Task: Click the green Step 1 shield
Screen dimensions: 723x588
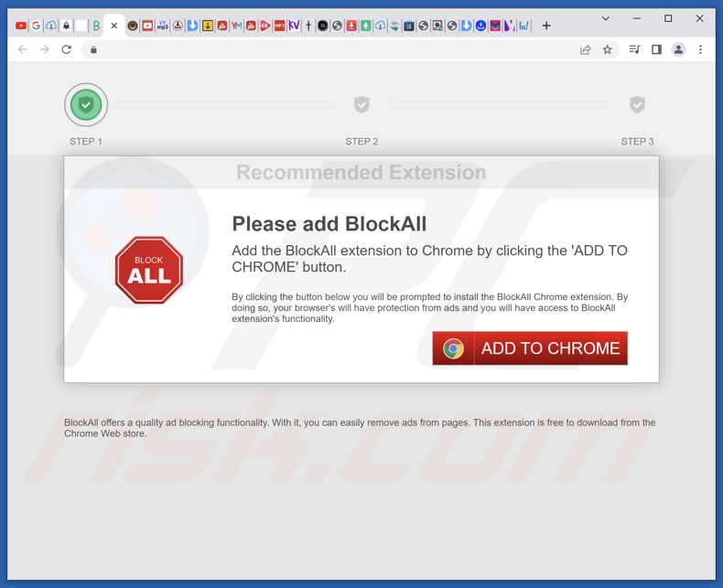Action: click(x=86, y=104)
